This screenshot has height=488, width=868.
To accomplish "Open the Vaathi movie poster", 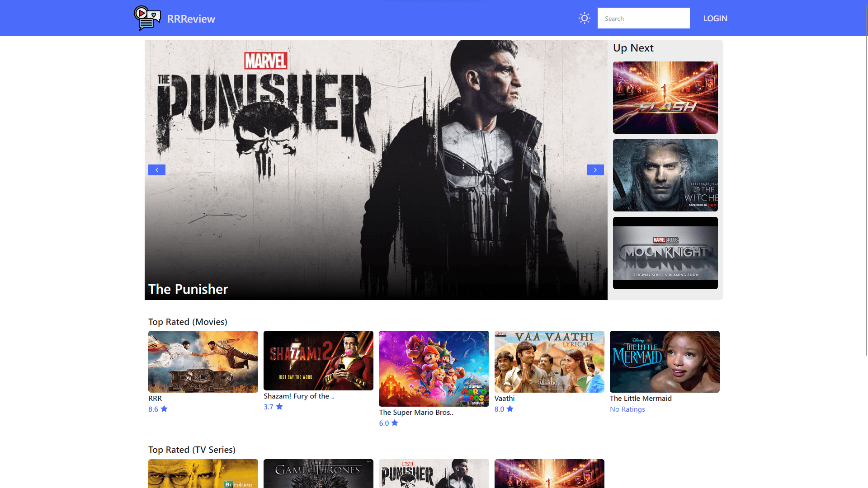I will [549, 361].
